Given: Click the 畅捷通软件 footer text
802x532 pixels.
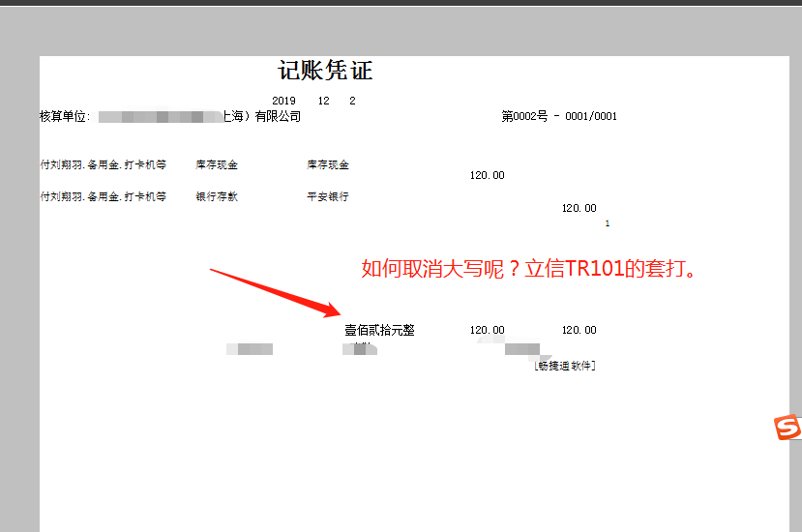Looking at the screenshot, I should (565, 366).
